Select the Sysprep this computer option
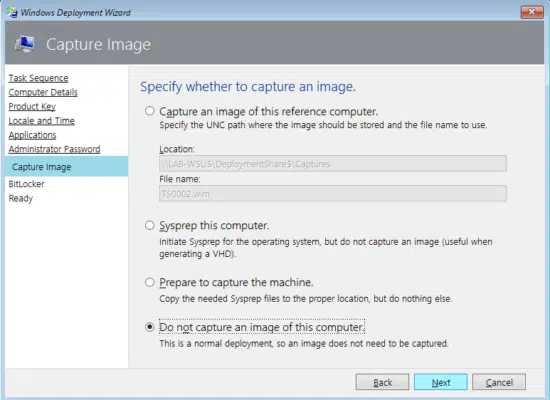The height and width of the screenshot is (400, 550). point(150,225)
